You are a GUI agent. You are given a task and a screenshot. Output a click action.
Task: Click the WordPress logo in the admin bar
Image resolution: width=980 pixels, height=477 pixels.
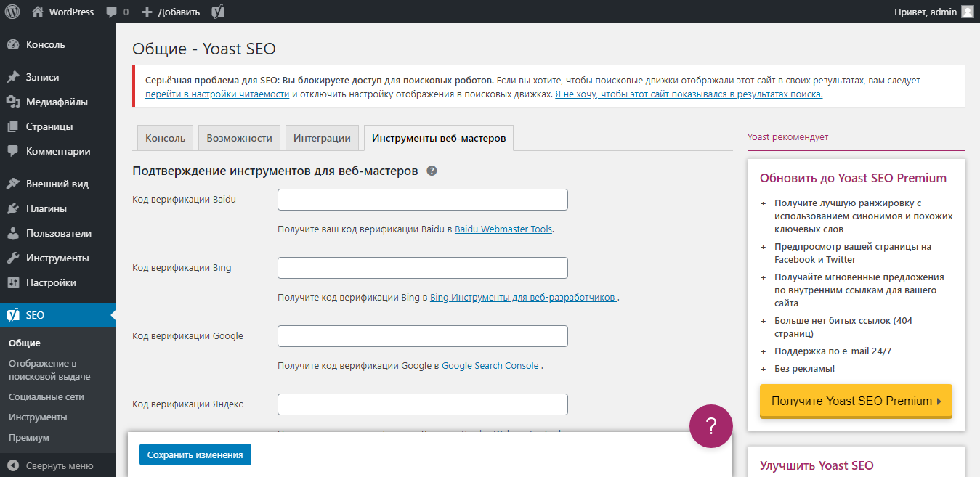(x=12, y=11)
